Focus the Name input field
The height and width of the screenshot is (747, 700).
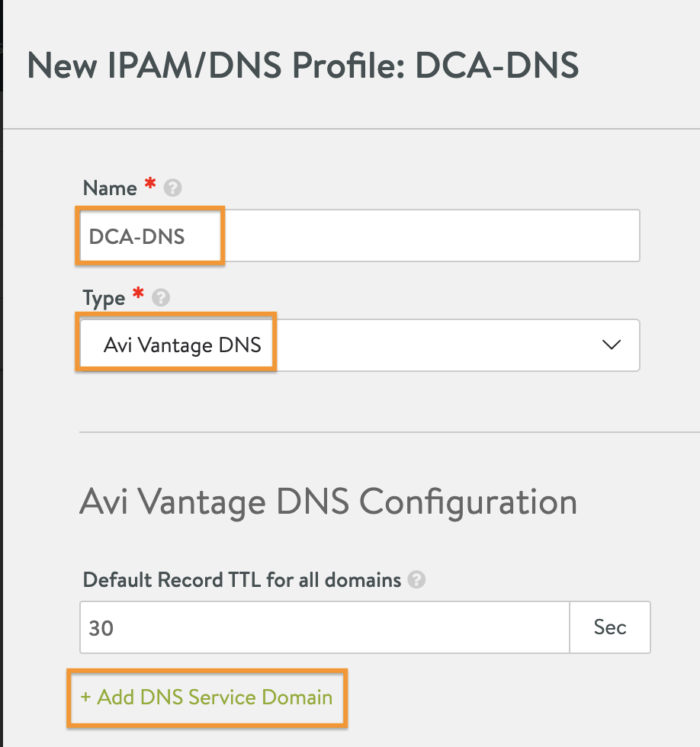tap(360, 236)
